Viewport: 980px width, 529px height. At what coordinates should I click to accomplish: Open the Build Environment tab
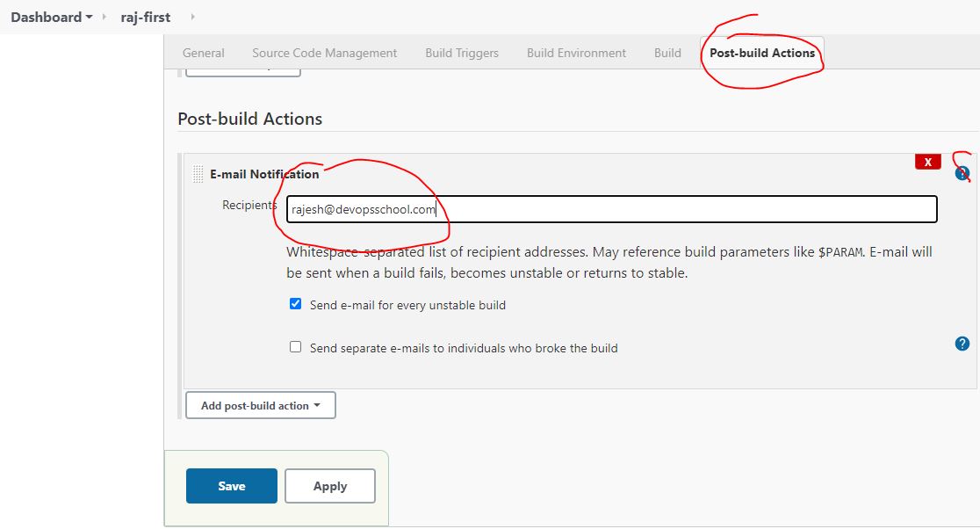[576, 53]
